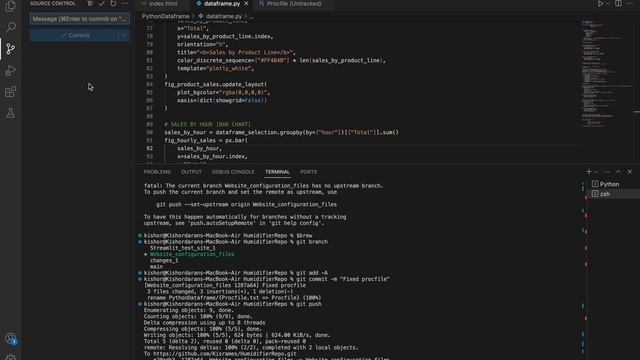Close the terminal panel
640x360 pixels.
click(x=630, y=172)
